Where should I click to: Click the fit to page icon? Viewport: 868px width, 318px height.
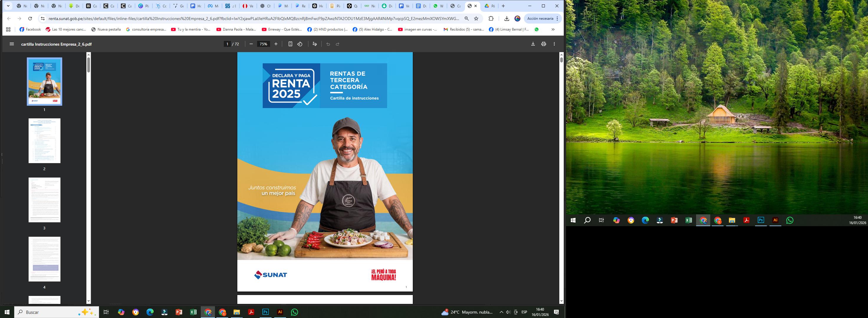click(290, 44)
